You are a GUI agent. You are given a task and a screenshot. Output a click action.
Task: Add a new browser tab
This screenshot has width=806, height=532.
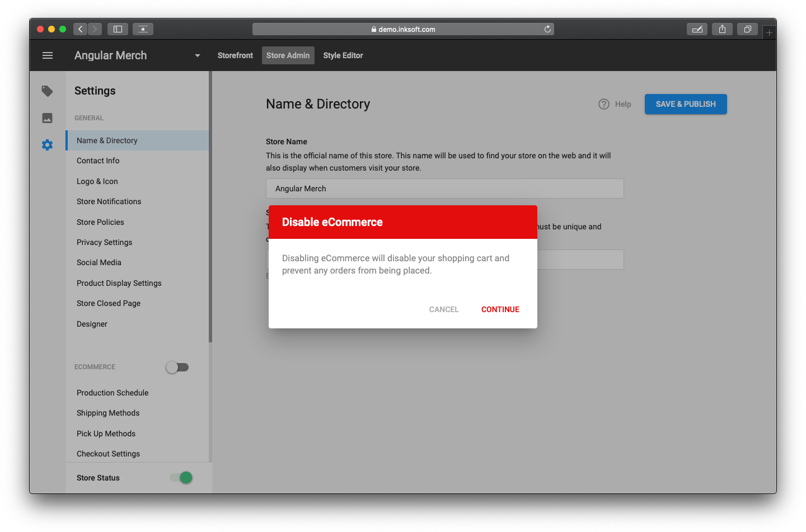coord(769,32)
